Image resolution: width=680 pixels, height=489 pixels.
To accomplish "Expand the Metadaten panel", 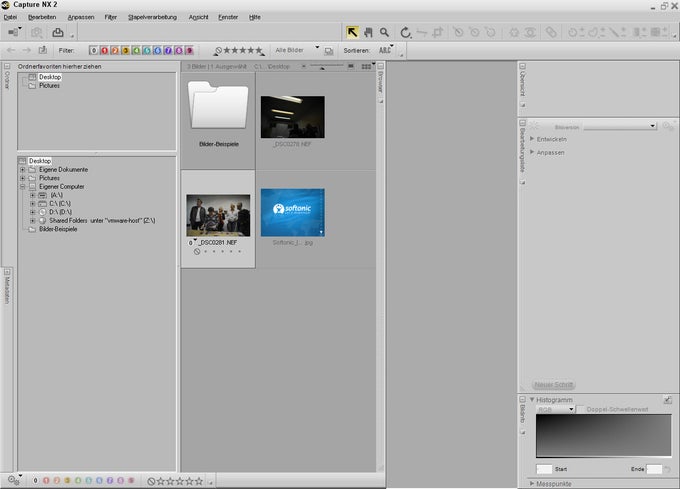I will (x=7, y=272).
